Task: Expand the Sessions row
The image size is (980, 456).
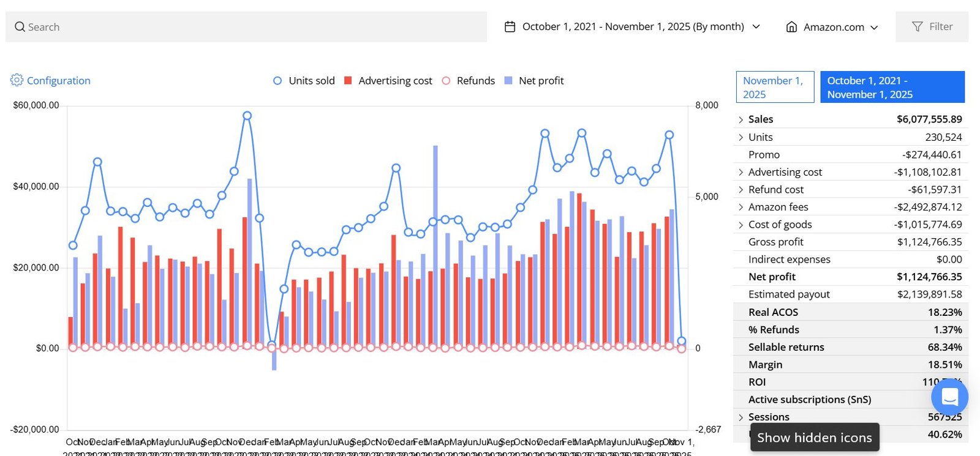Action: 741,417
